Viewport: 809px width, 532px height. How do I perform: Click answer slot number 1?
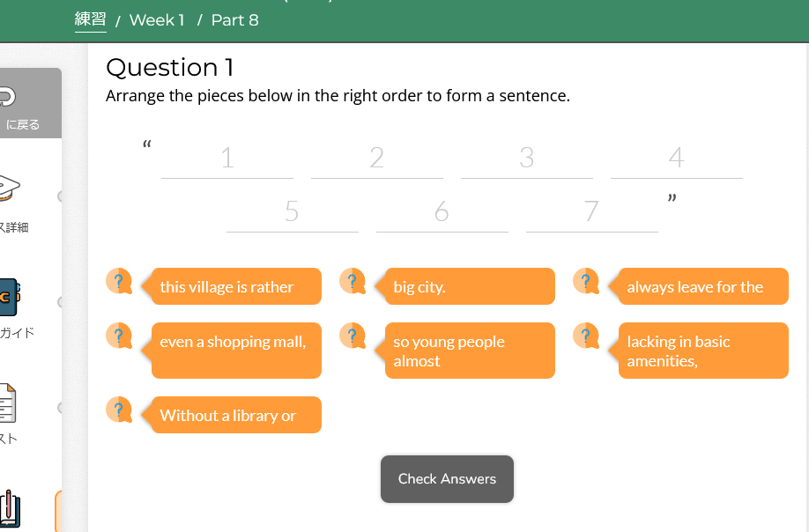click(227, 159)
